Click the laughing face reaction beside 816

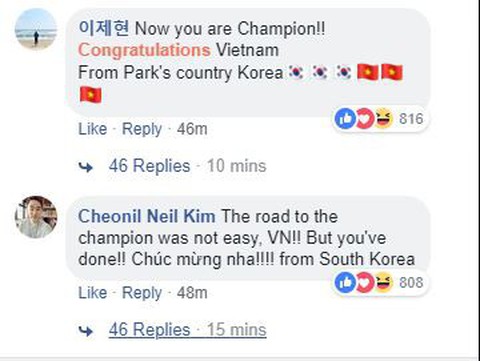point(384,118)
